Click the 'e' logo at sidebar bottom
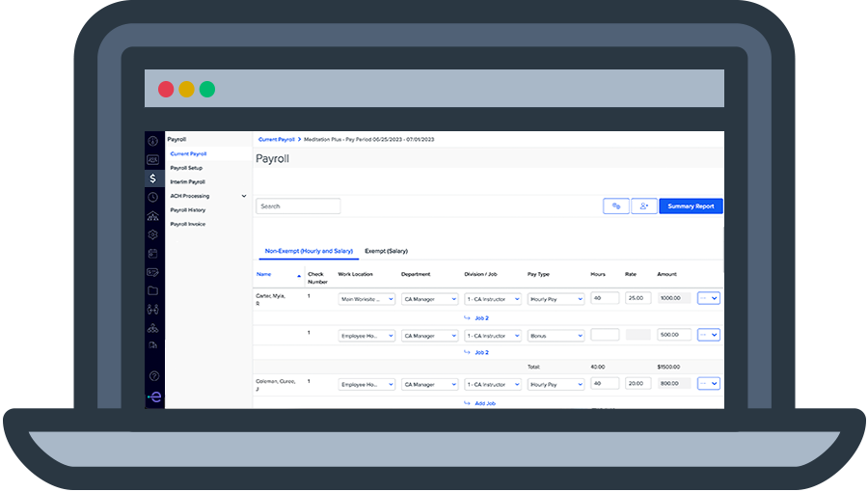 (x=152, y=396)
